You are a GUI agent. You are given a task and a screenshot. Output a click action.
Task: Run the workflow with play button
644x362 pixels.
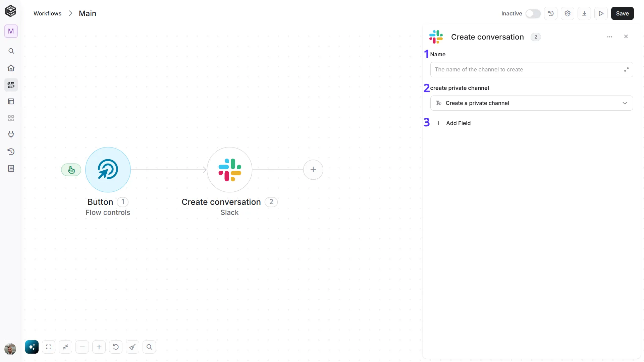point(601,13)
